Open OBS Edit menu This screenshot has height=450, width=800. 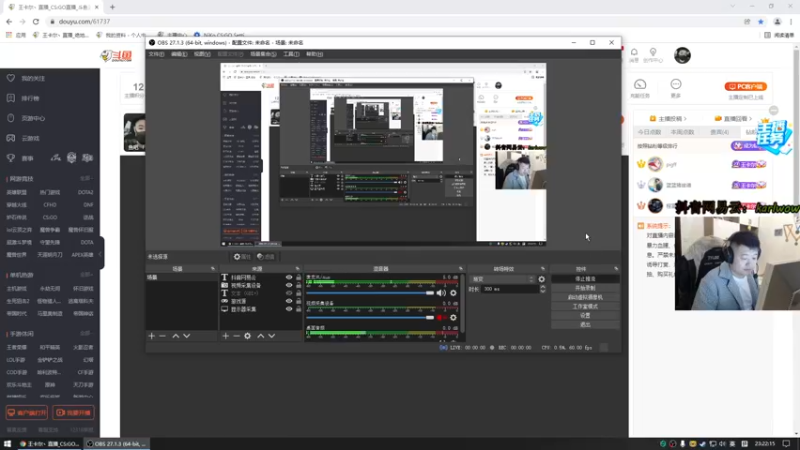point(179,54)
